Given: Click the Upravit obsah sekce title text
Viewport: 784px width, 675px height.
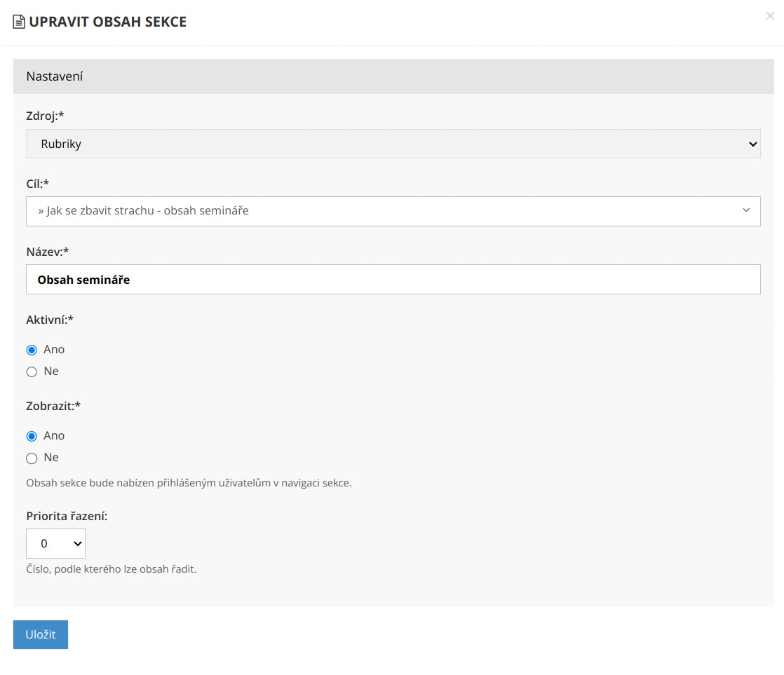Looking at the screenshot, I should (x=107, y=22).
